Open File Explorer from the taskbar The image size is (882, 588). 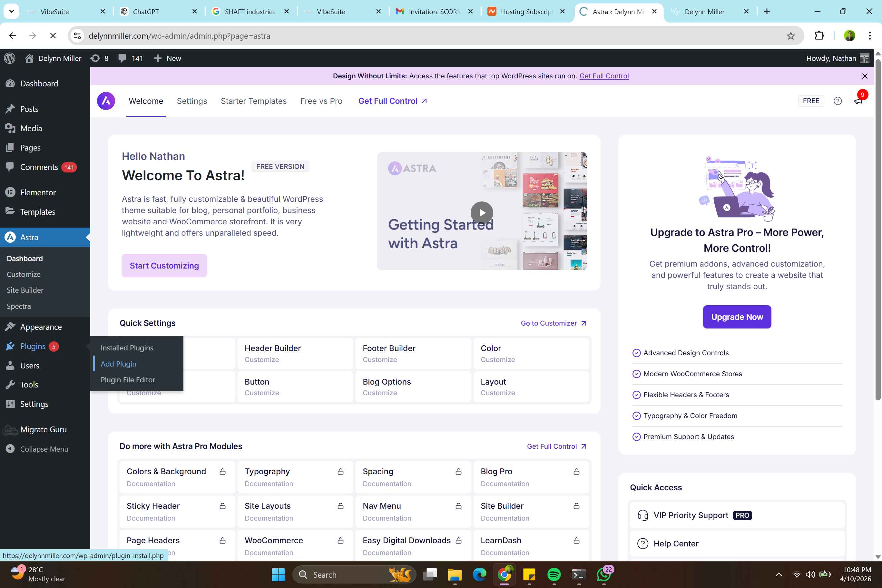click(455, 574)
